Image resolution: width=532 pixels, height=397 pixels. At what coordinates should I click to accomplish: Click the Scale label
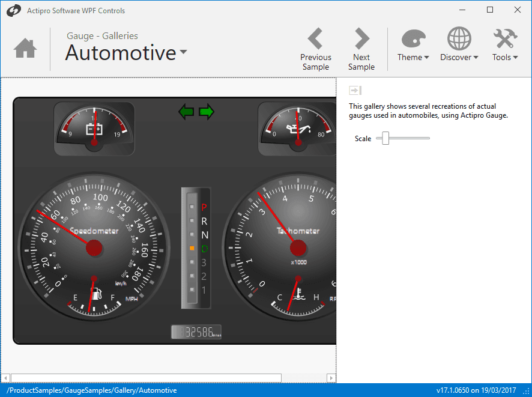tap(363, 139)
